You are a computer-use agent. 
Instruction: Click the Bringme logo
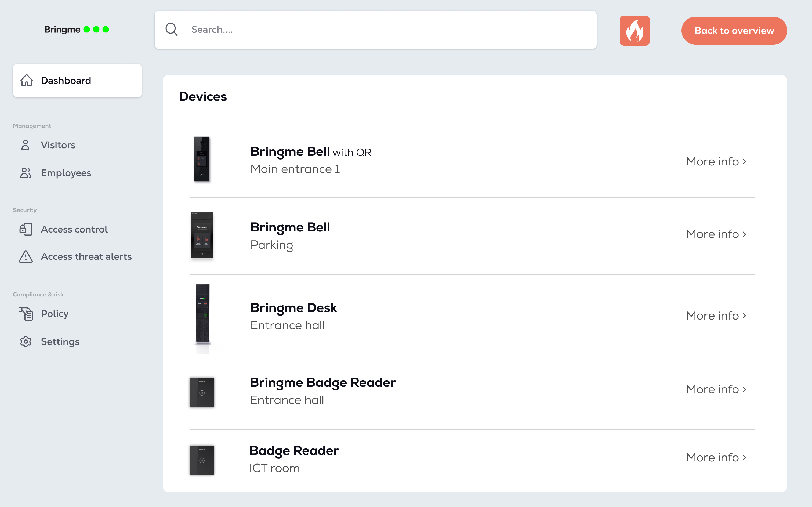77,30
